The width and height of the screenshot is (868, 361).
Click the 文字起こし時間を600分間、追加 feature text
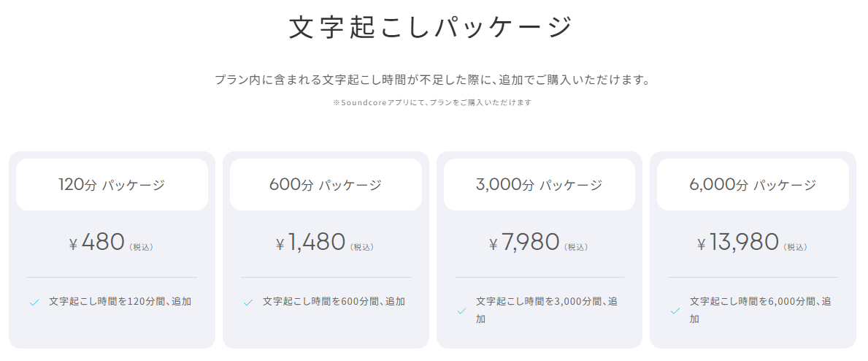[x=334, y=301]
